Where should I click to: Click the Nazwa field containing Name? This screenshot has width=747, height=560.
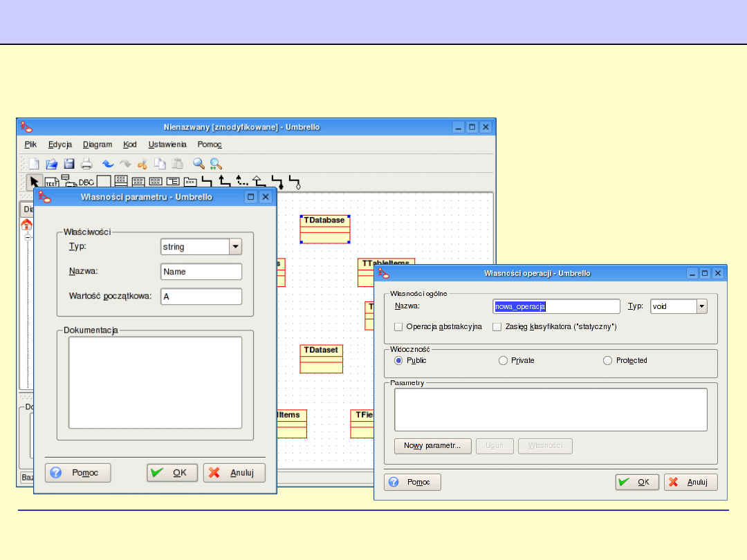[x=201, y=272]
